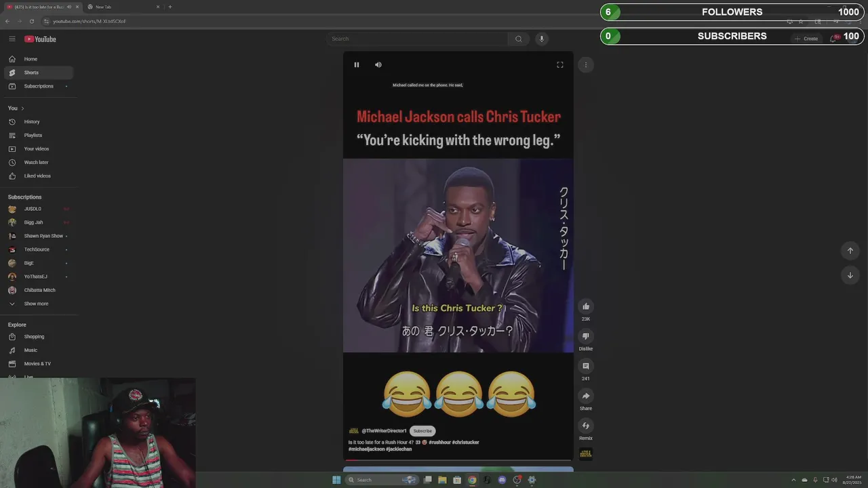Click the search magnifier button
The width and height of the screenshot is (868, 488).
pos(519,39)
